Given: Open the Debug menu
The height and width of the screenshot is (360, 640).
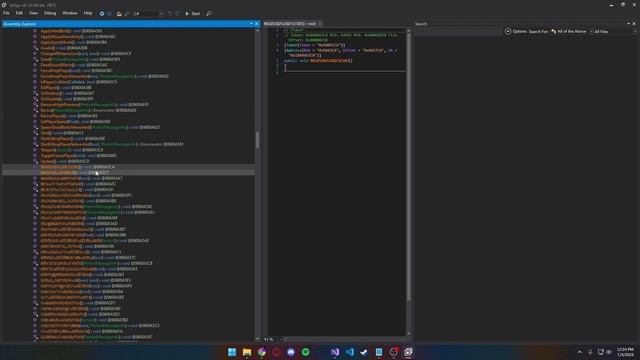Looking at the screenshot, I should (50, 13).
